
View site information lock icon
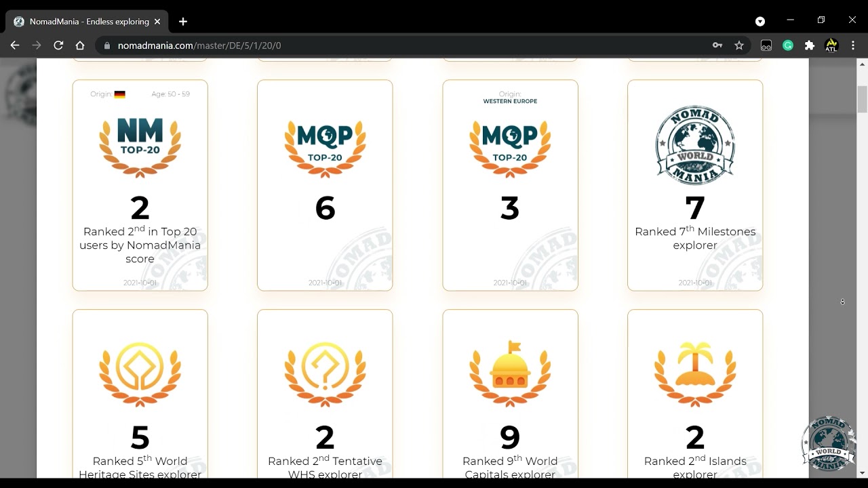[x=106, y=45]
